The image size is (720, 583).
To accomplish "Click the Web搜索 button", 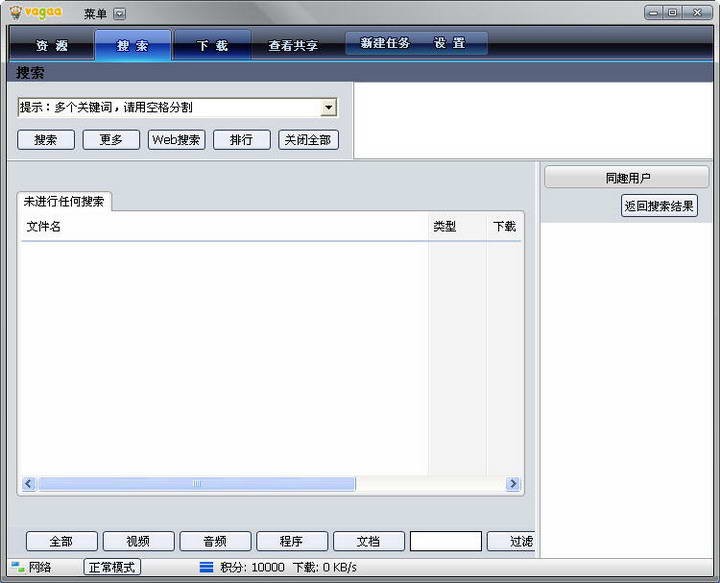I will click(x=176, y=140).
